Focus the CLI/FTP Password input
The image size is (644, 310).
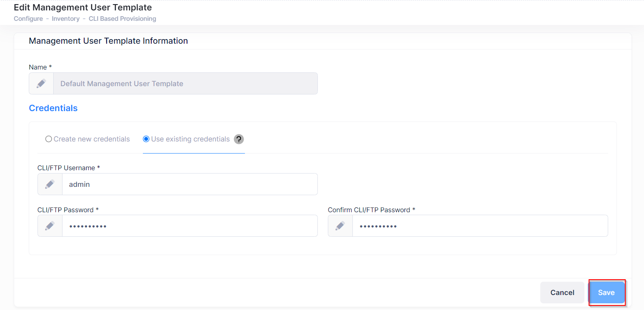click(x=190, y=226)
